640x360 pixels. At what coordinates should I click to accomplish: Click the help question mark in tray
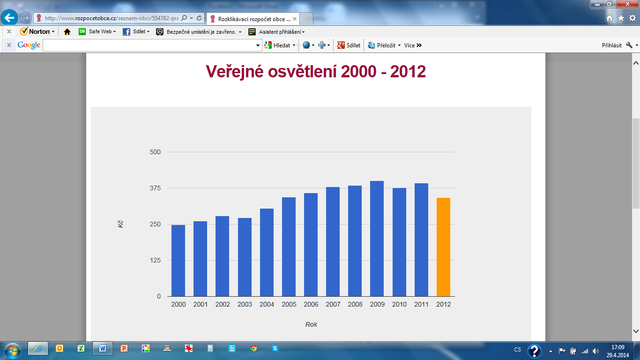(x=534, y=351)
